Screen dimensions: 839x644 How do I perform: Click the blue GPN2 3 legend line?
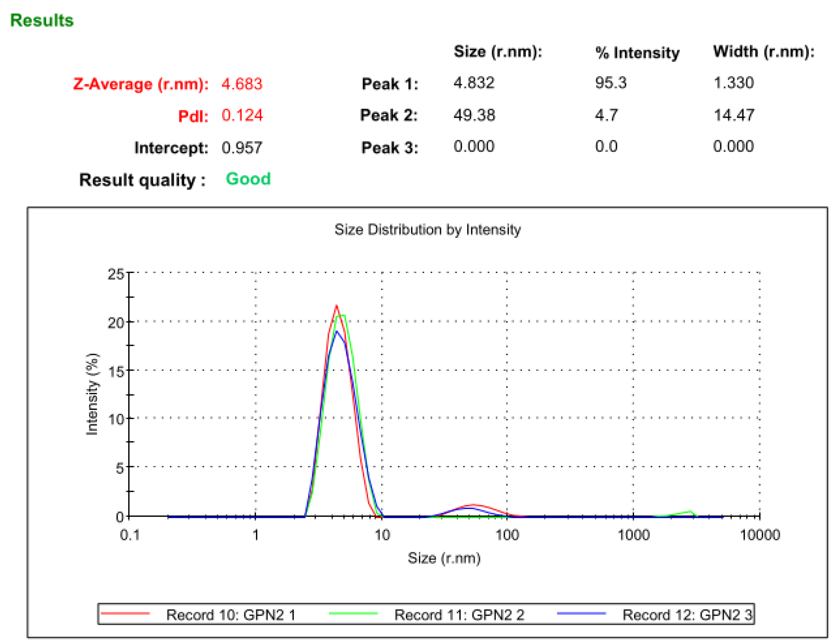[x=581, y=613]
